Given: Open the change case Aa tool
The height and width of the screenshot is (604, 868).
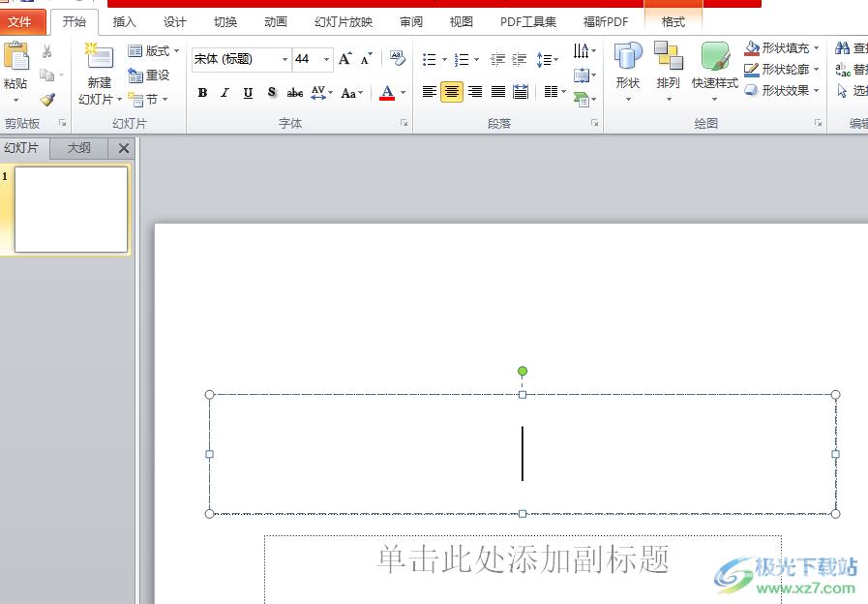Looking at the screenshot, I should tap(351, 93).
